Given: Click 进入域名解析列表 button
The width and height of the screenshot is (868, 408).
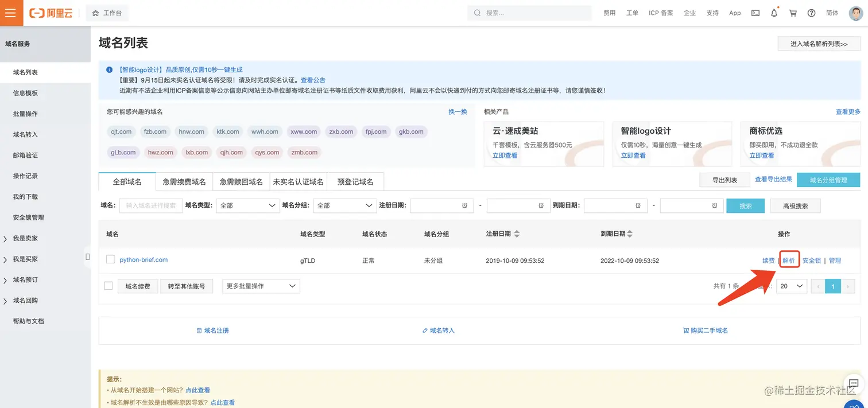Looking at the screenshot, I should click(819, 44).
